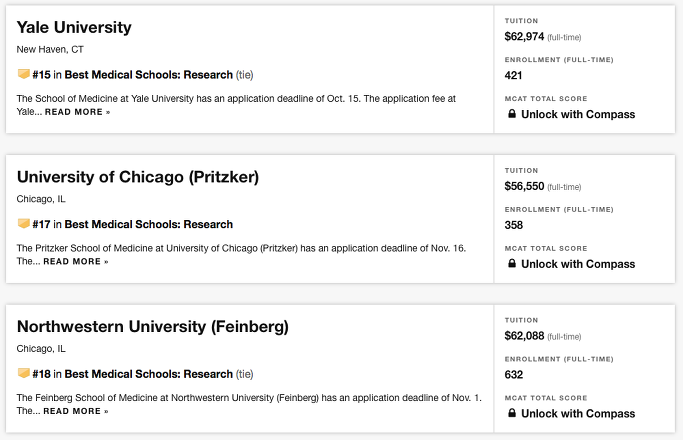Click Unlock with Compass for Pritzker
The height and width of the screenshot is (440, 683).
click(578, 264)
